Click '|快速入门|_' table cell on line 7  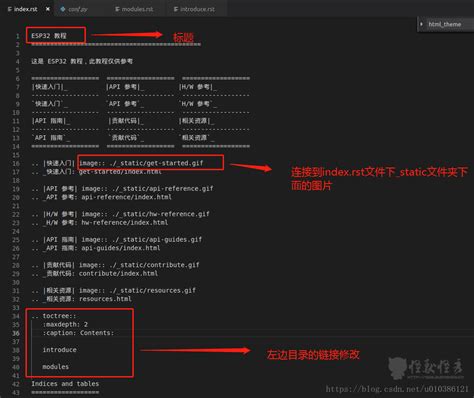coord(50,87)
